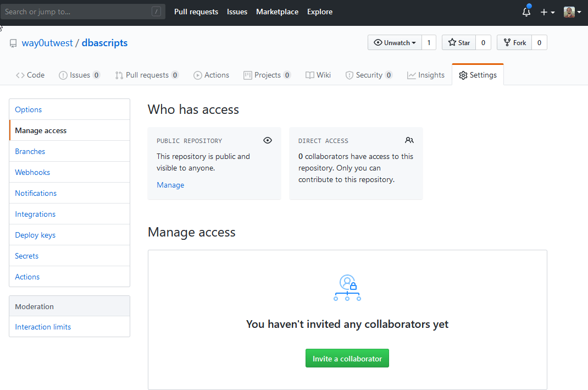Open the way0utwest profile link

click(47, 43)
